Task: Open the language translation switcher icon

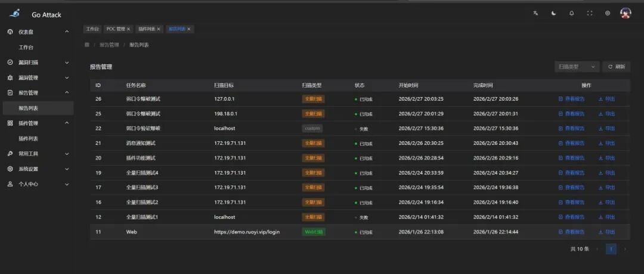Action: (535, 13)
